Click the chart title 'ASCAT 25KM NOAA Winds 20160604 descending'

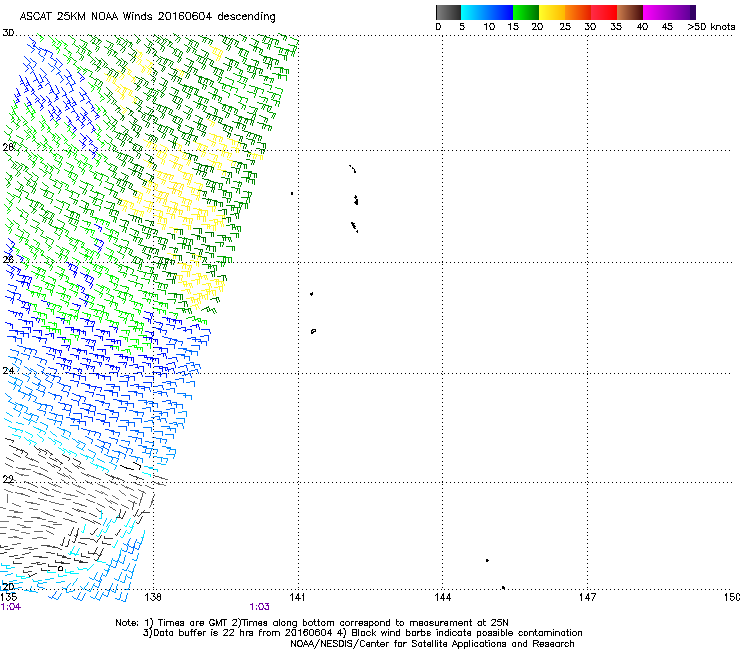click(x=147, y=16)
